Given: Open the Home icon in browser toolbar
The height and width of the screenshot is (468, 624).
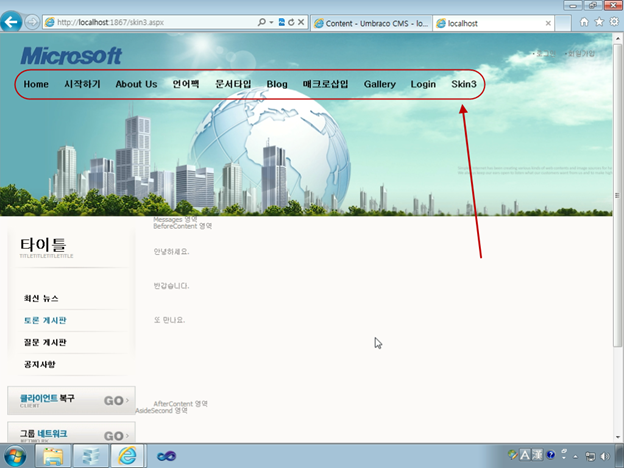Looking at the screenshot, I should pyautogui.click(x=584, y=22).
